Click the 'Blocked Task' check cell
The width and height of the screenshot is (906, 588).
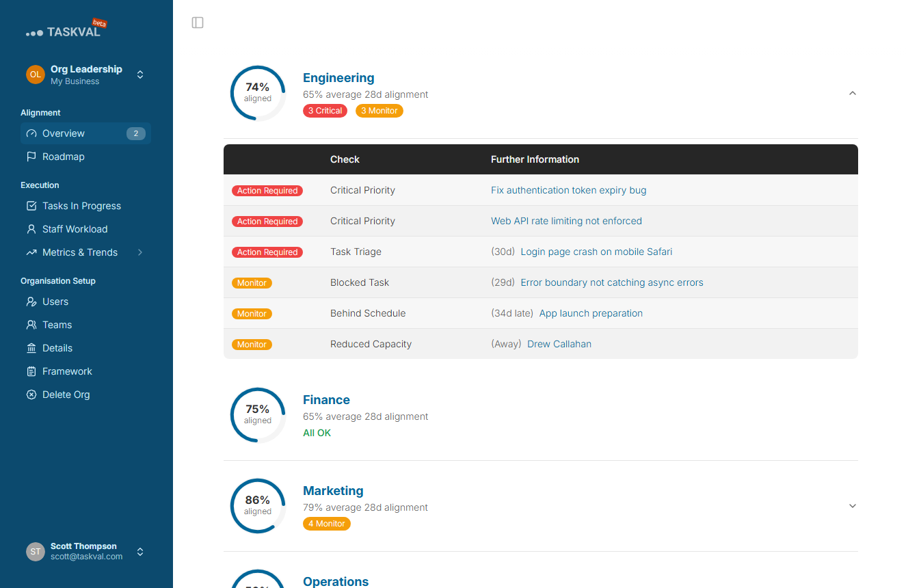coord(360,282)
